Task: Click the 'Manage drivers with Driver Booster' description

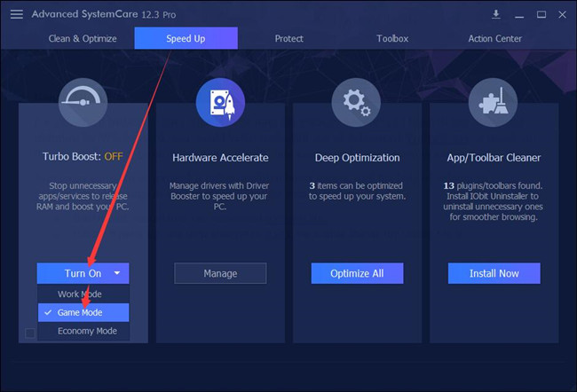Action: click(219, 196)
